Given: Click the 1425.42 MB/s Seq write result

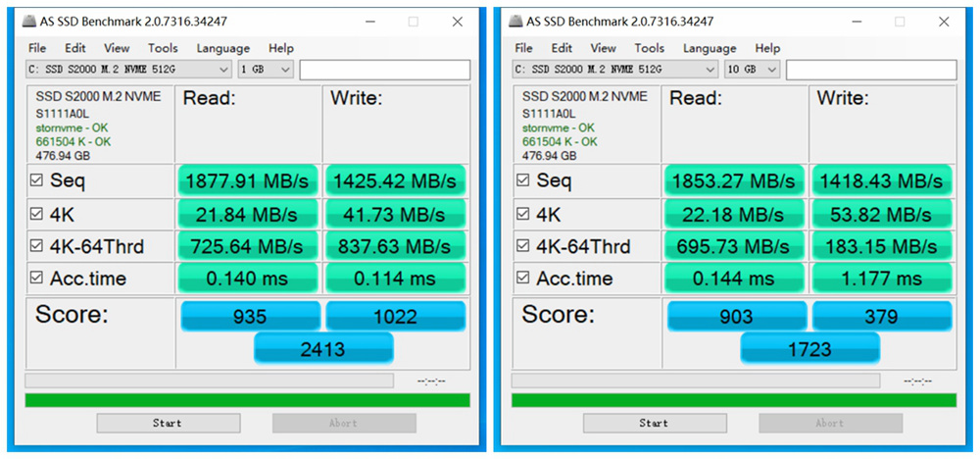Looking at the screenshot, I should click(x=396, y=180).
